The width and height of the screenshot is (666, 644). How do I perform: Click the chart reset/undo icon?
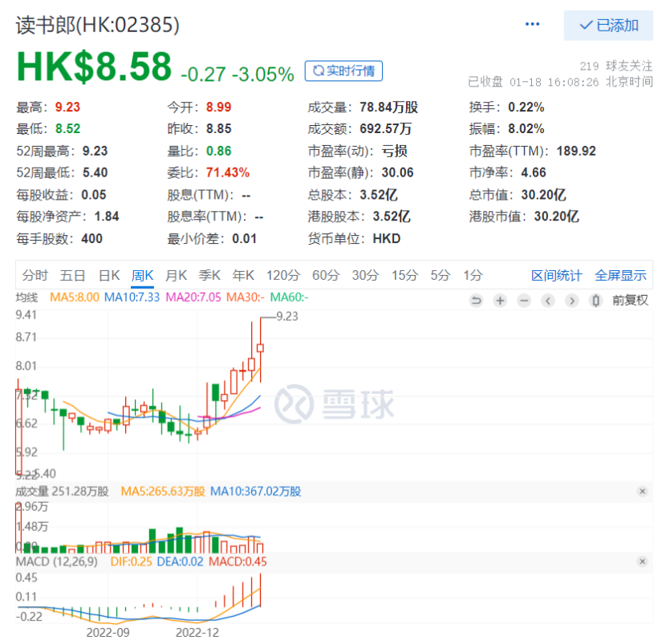(476, 301)
